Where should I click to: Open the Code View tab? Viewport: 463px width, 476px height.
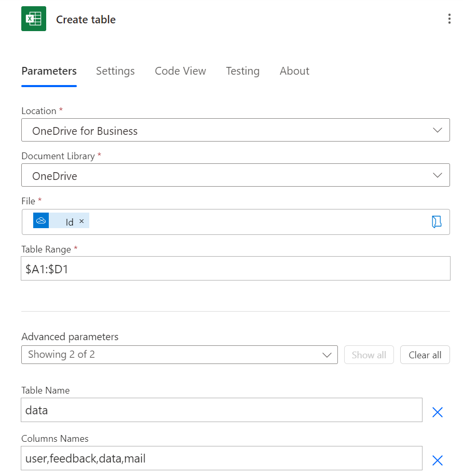(x=180, y=71)
